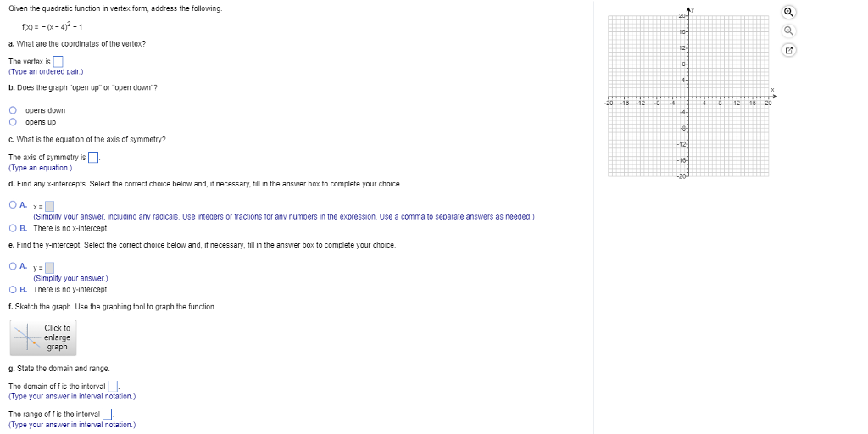
Task: Click the y= answer box
Action: point(49,268)
